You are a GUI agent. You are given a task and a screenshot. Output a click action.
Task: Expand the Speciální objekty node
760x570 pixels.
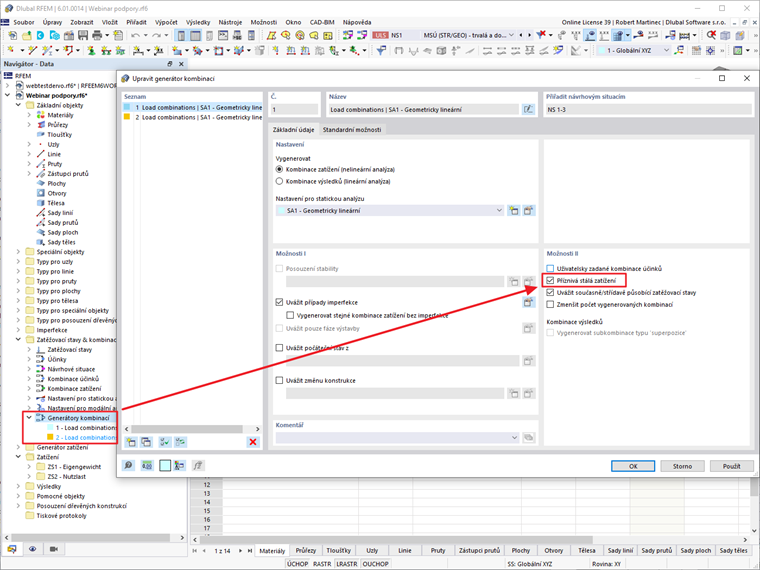[18, 252]
